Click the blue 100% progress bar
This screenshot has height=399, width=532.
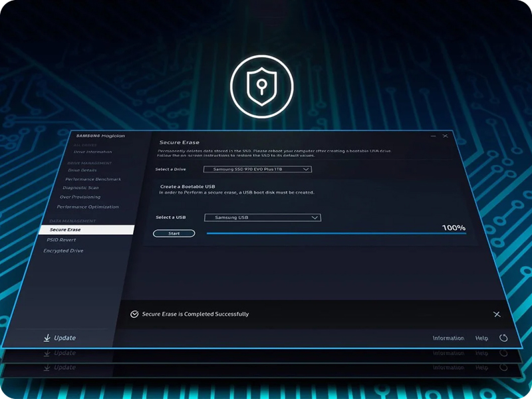tap(336, 233)
